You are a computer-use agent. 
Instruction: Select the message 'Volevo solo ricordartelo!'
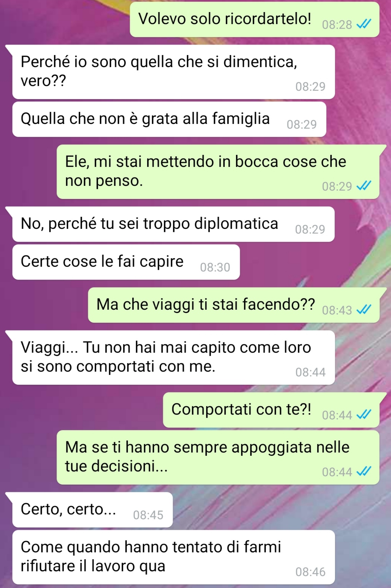click(254, 19)
